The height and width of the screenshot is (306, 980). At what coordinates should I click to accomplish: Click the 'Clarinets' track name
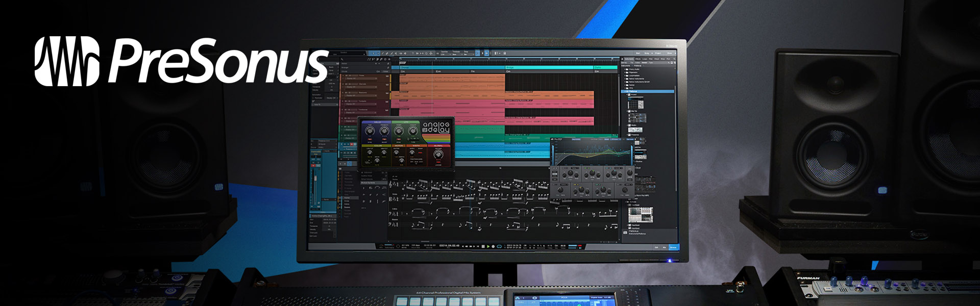tap(362, 84)
